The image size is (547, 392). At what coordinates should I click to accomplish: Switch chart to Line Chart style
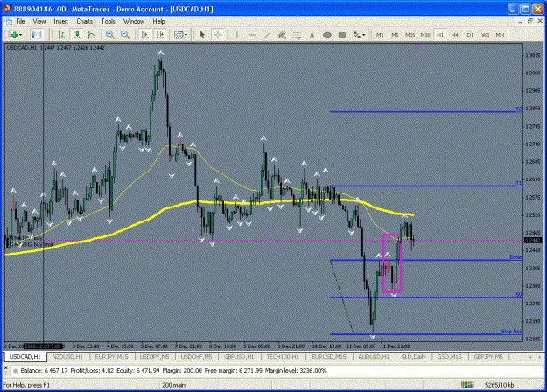[x=91, y=35]
